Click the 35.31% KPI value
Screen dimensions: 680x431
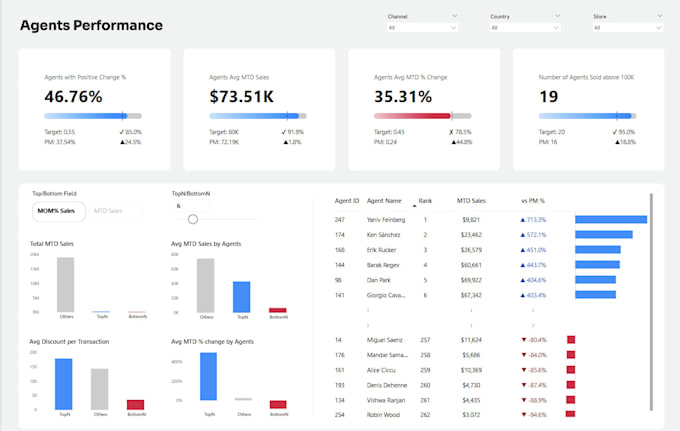click(x=403, y=97)
